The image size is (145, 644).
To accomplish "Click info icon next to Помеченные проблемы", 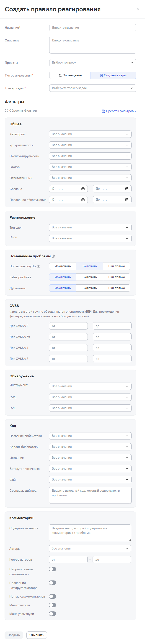I will pos(53,256).
